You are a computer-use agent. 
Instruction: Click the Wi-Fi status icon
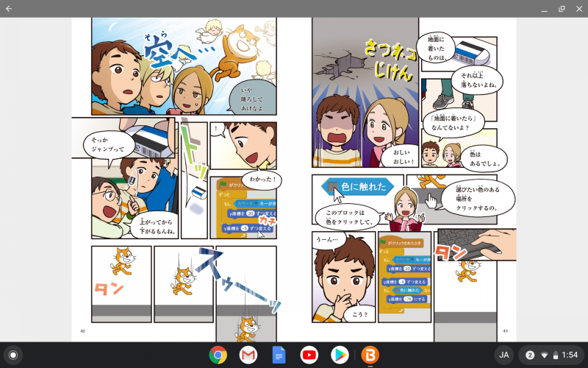click(544, 355)
